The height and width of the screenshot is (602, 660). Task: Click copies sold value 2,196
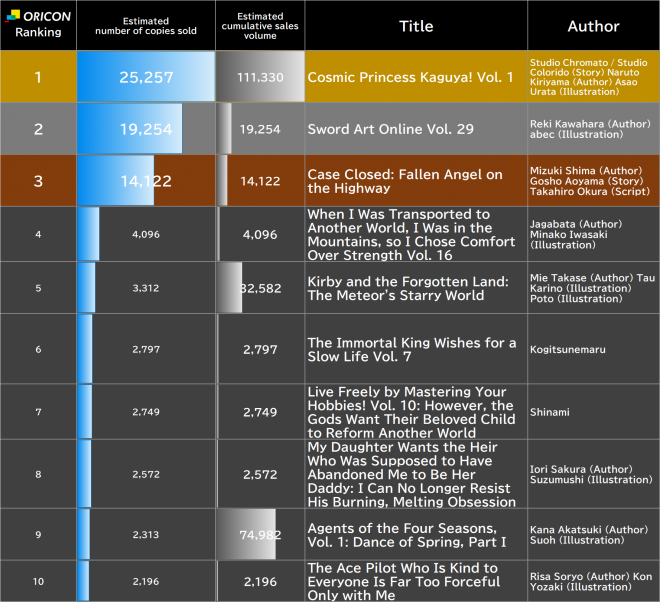(146, 581)
